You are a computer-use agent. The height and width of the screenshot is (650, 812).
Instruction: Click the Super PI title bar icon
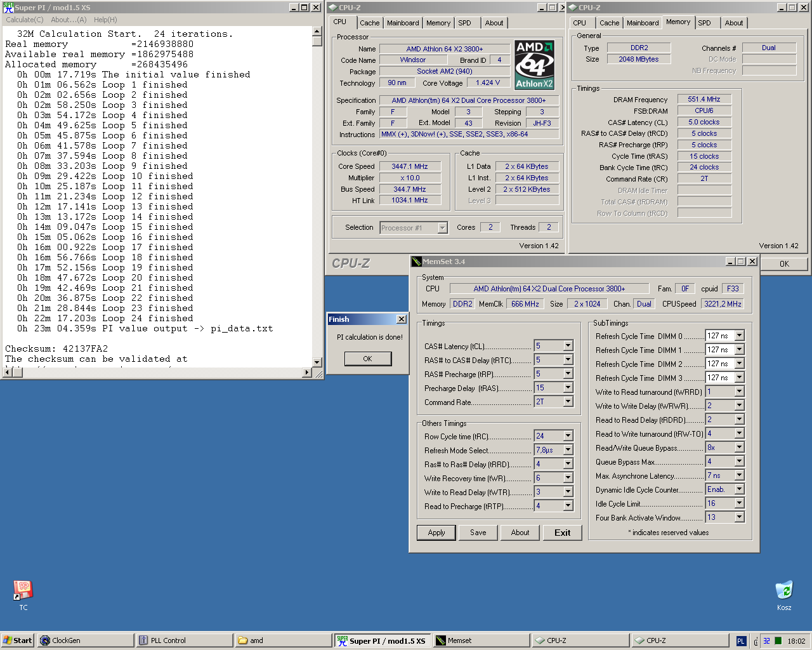point(8,7)
